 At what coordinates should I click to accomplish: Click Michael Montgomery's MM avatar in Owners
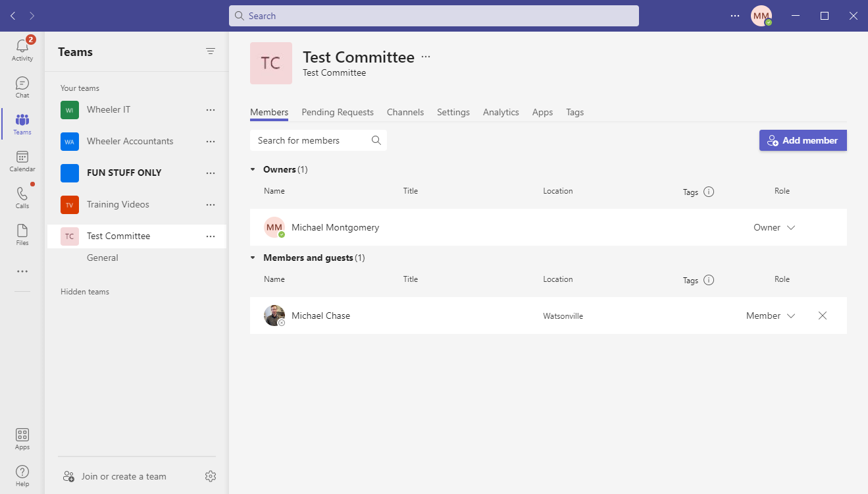click(x=274, y=227)
